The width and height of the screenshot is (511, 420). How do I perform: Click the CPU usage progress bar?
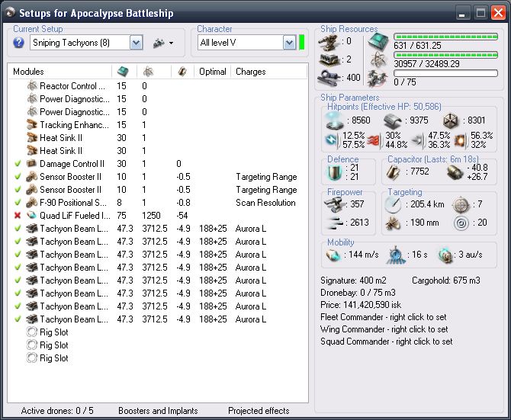click(x=445, y=36)
